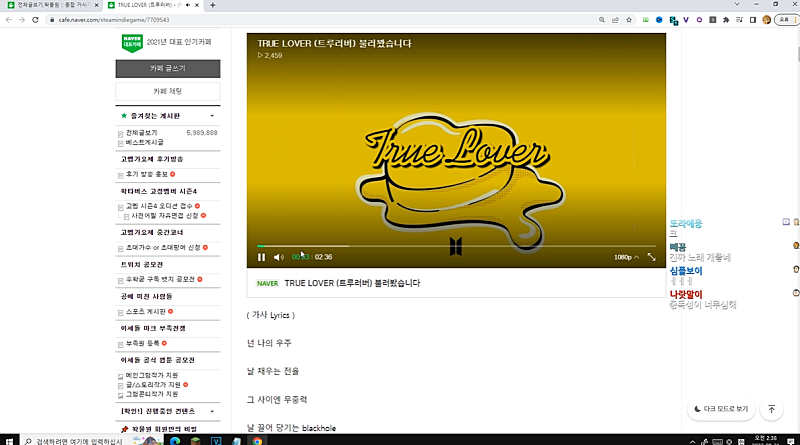Open 그림콘티작가 지원 board

pyautogui.click(x=152, y=394)
